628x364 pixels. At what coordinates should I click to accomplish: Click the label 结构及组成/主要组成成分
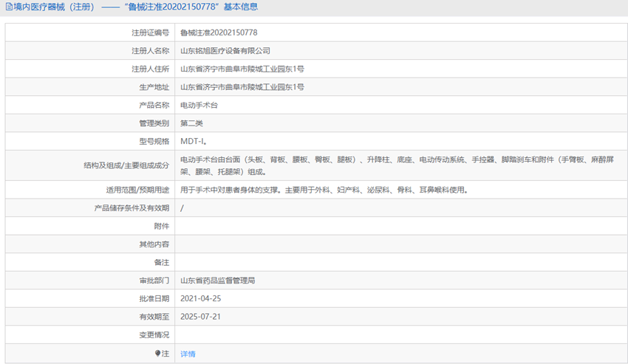click(x=126, y=165)
